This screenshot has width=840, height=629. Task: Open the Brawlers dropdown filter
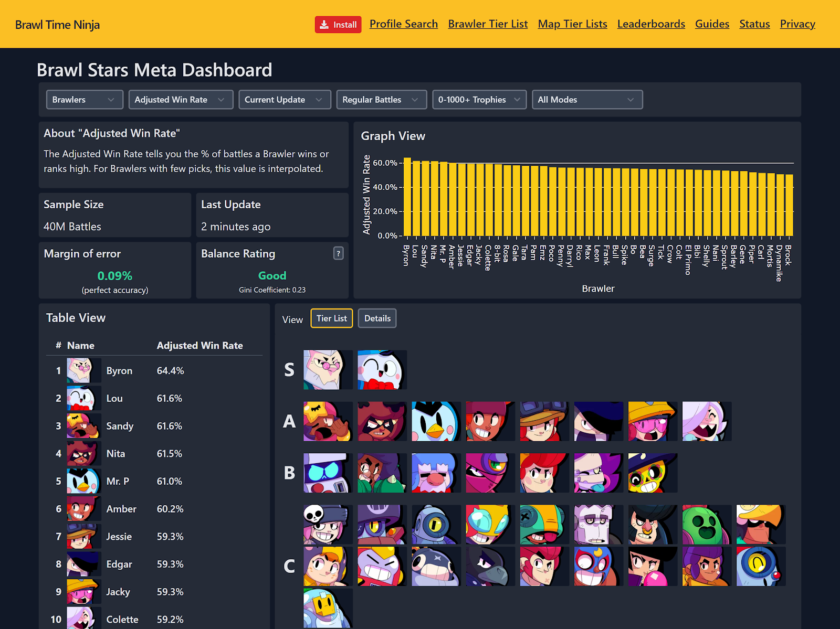[x=85, y=100]
